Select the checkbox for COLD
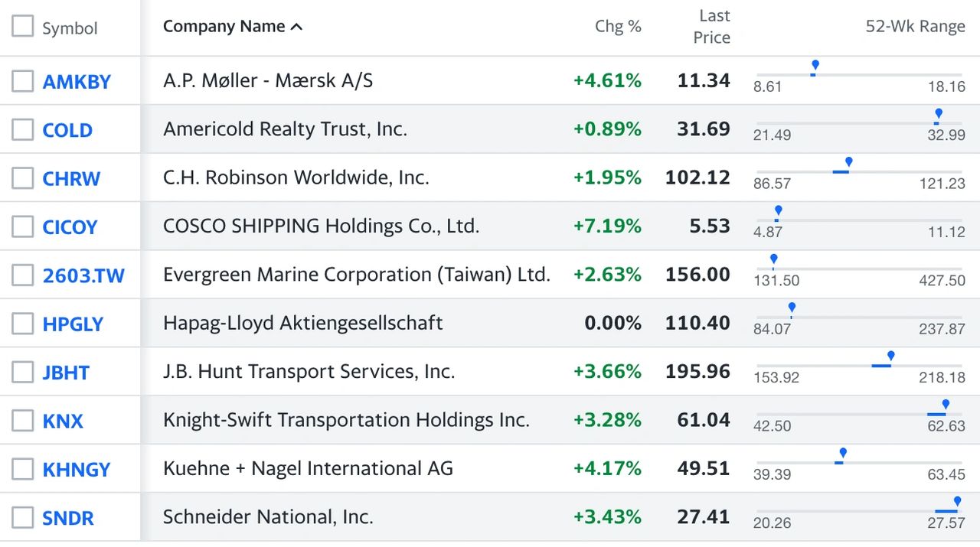This screenshot has width=980, height=547. click(x=23, y=129)
